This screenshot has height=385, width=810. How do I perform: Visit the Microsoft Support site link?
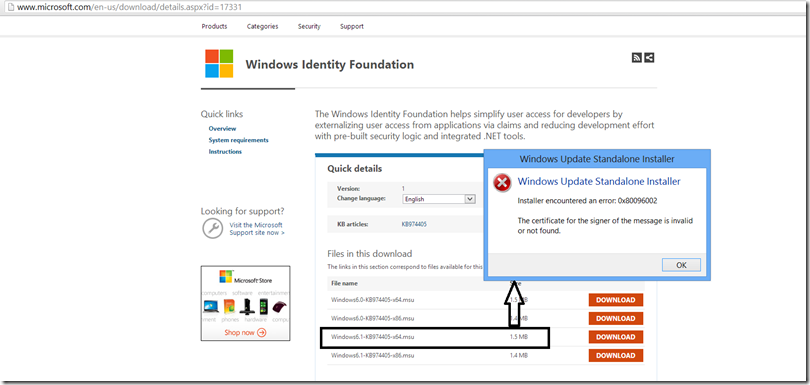click(257, 229)
